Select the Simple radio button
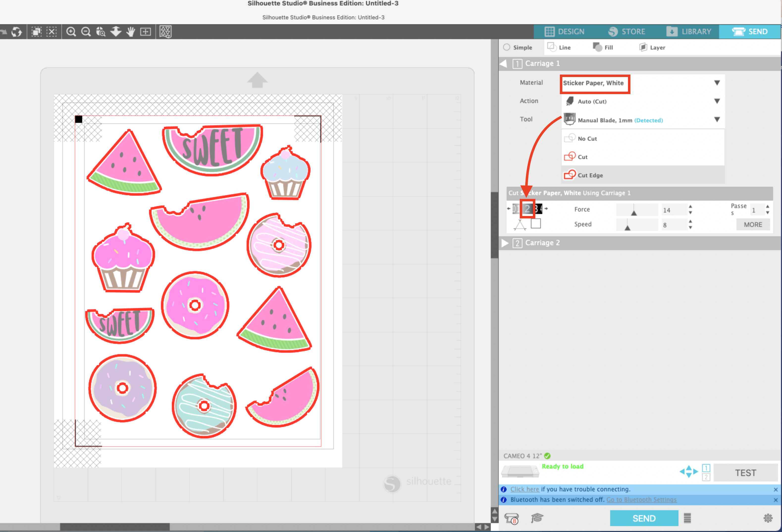 507,47
